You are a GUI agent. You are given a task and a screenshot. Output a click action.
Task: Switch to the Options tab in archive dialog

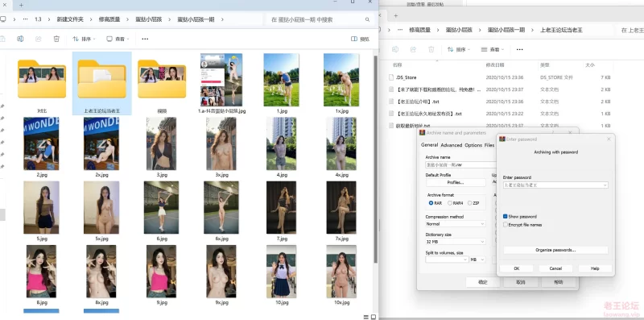pos(473,145)
